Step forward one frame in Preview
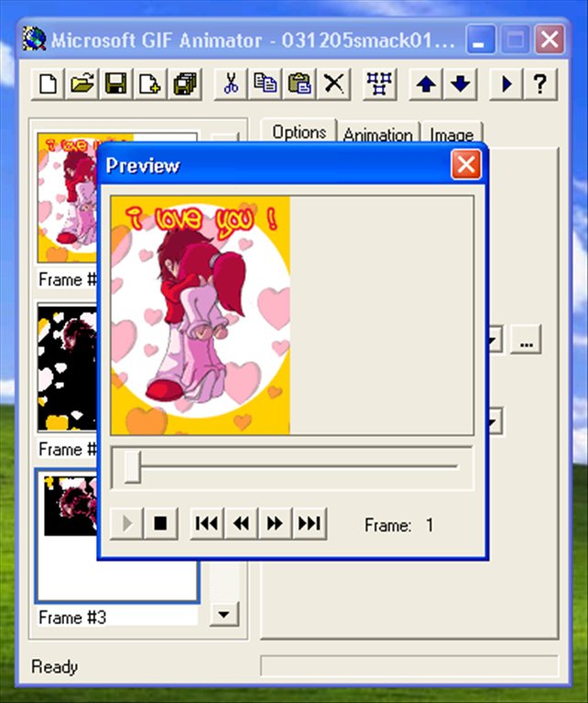 click(x=275, y=523)
